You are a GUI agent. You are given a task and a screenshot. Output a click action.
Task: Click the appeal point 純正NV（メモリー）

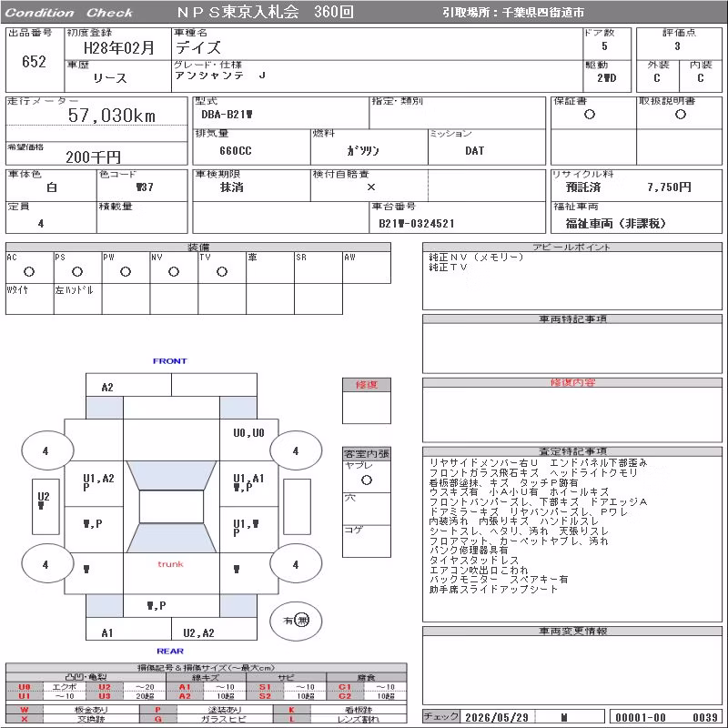click(476, 257)
